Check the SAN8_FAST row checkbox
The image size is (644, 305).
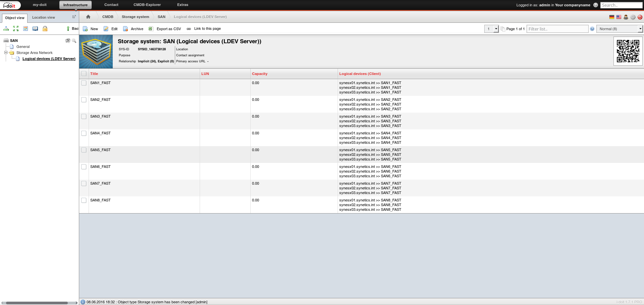coord(84,200)
